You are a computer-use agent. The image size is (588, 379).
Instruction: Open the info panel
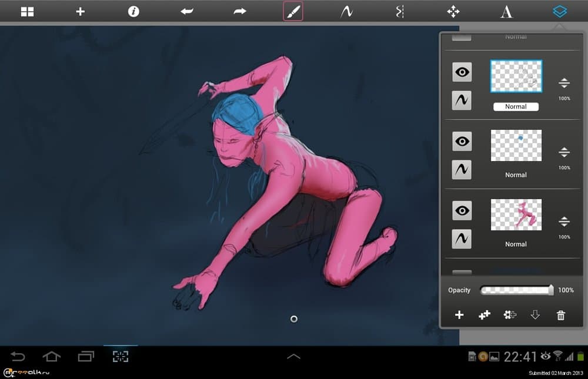pos(133,11)
